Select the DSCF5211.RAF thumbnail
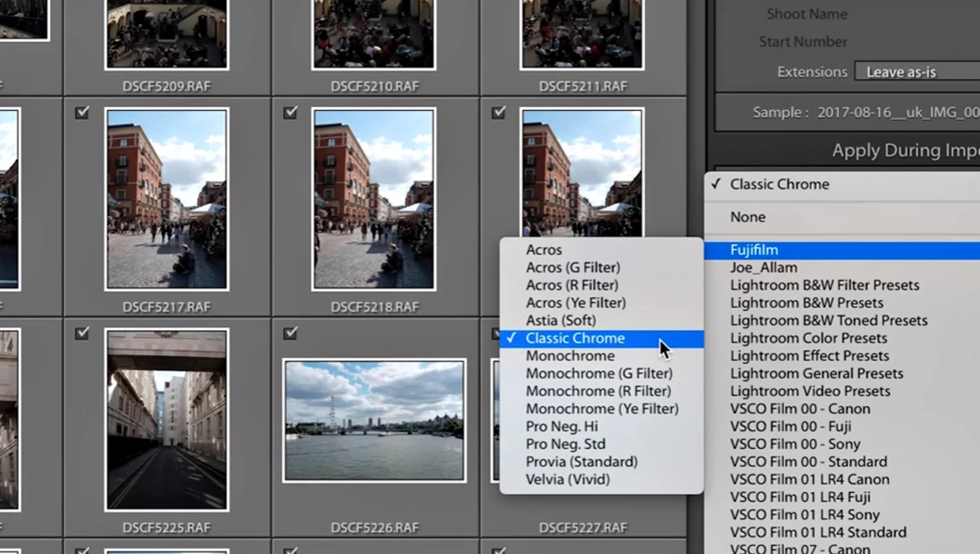 click(x=582, y=34)
